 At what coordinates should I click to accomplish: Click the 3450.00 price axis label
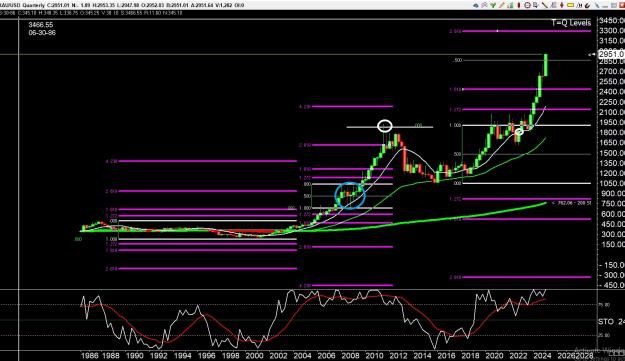coord(612,20)
